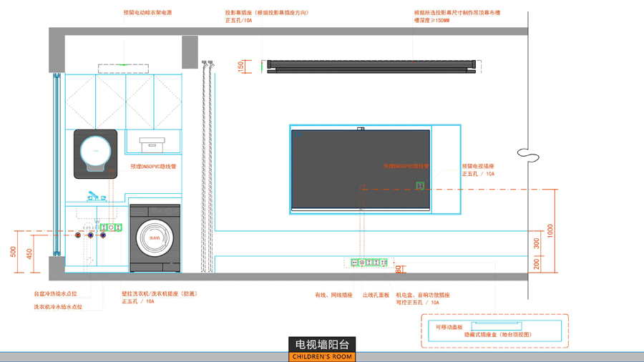Click the 出线孔盖板 annotation text
This screenshot has width=644, height=362.
[x=376, y=295]
